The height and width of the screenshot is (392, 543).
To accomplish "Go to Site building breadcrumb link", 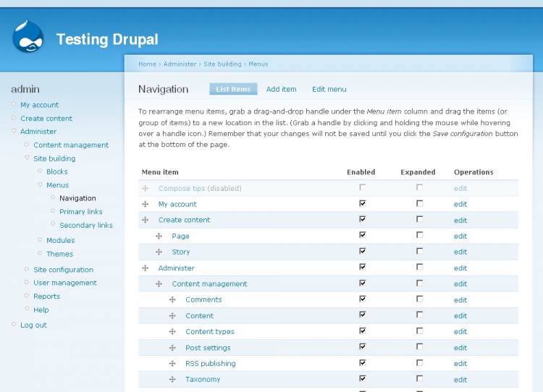I will pos(222,64).
